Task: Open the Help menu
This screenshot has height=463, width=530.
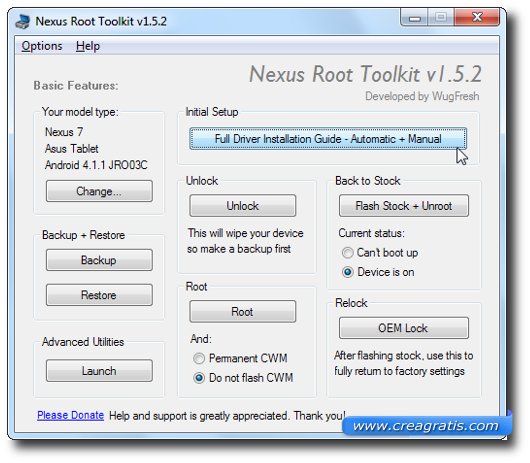Action: tap(88, 46)
